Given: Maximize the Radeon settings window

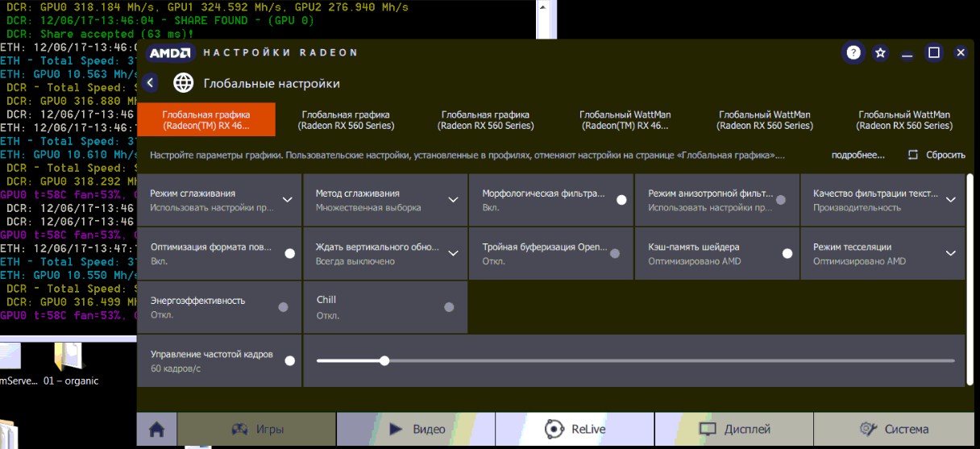Looking at the screenshot, I should pyautogui.click(x=934, y=52).
